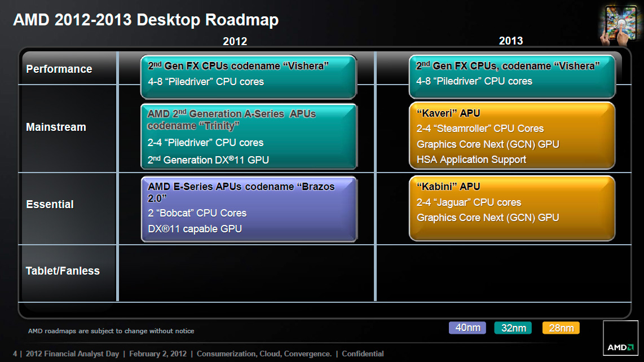644x362 pixels.
Task: Click the Tablet/Fanless row label
Action: coord(63,271)
